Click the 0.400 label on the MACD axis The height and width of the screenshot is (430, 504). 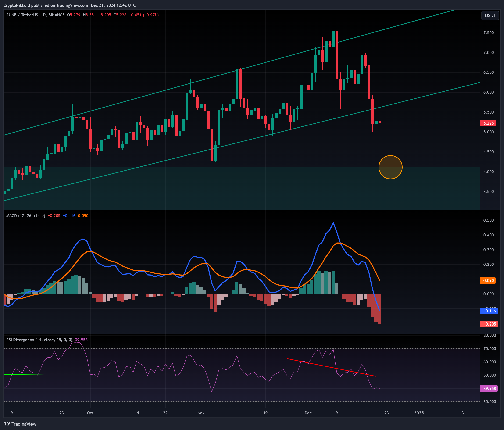(x=488, y=235)
